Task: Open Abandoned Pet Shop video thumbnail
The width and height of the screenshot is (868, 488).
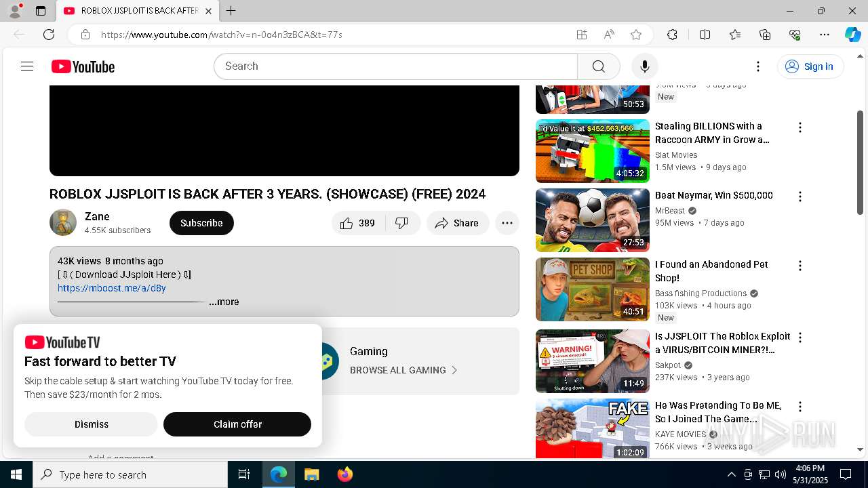Action: [593, 289]
